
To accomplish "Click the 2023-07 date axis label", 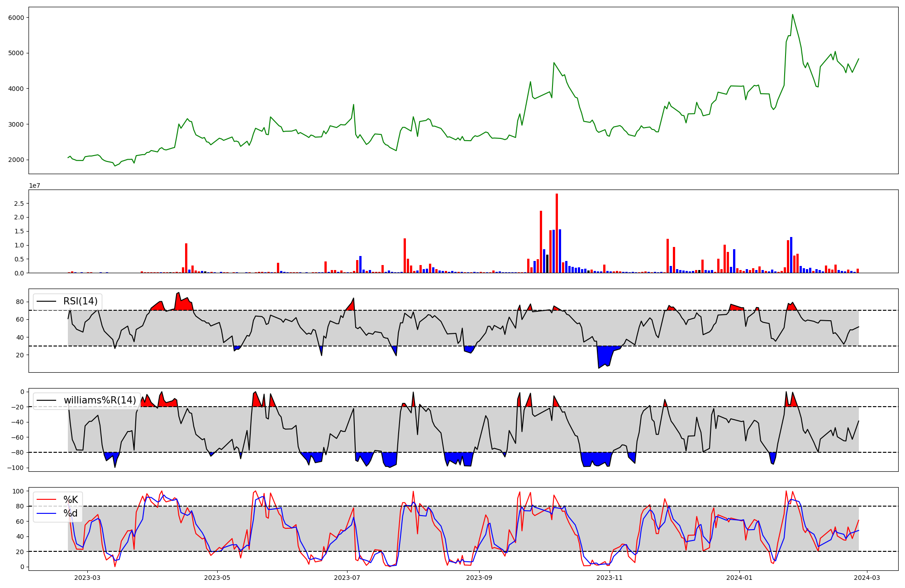I will (347, 578).
